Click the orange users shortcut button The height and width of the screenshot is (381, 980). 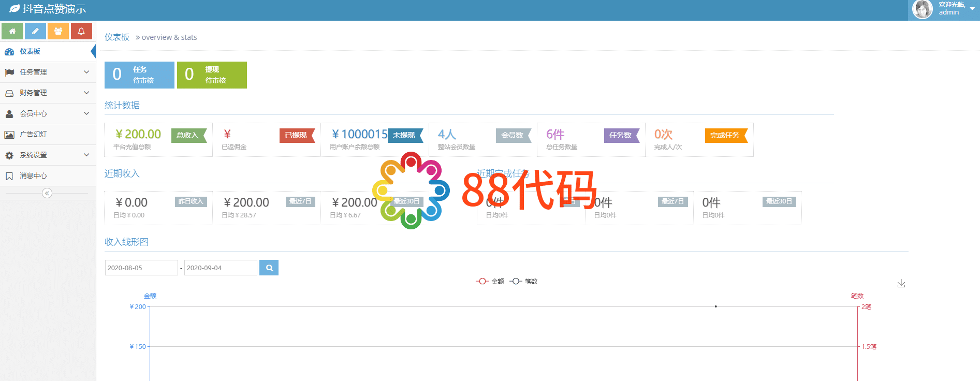58,31
